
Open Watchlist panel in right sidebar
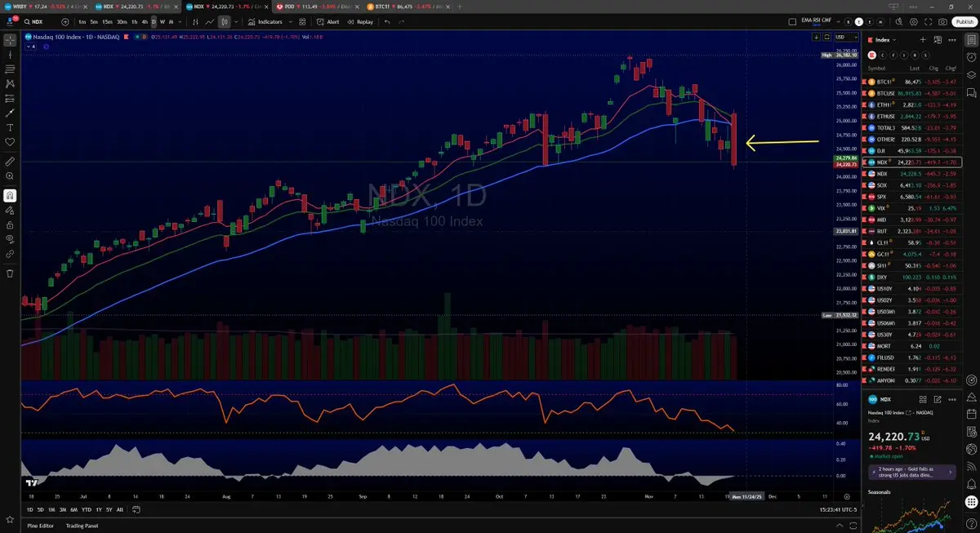(972, 39)
